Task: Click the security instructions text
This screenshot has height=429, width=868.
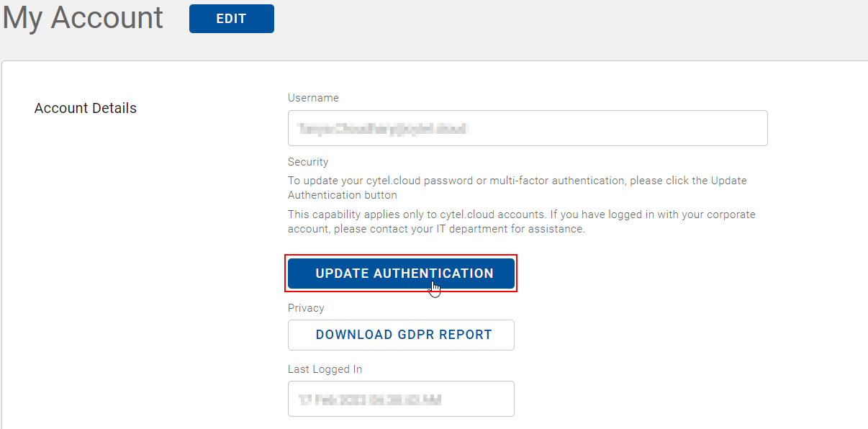Action: 517,187
